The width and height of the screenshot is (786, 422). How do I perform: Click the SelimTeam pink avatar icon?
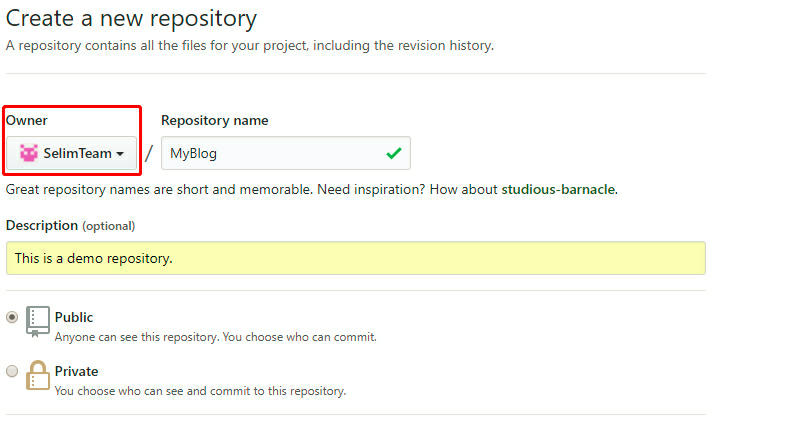pos(28,153)
